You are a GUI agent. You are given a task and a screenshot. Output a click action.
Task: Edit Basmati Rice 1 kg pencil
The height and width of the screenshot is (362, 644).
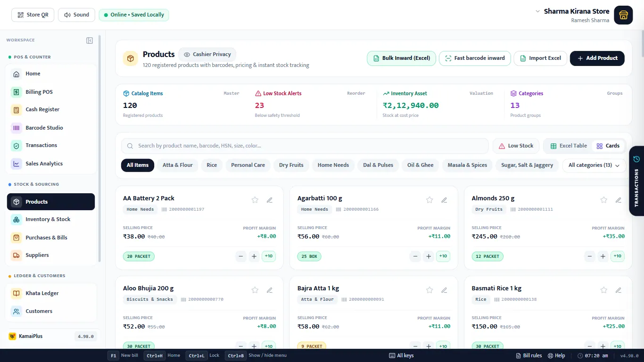619,290
